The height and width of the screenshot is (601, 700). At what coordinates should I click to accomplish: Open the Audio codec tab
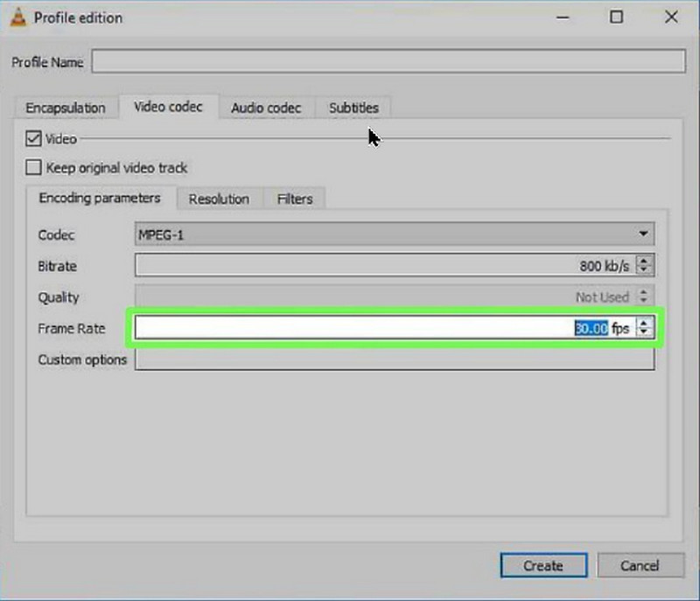pyautogui.click(x=267, y=108)
